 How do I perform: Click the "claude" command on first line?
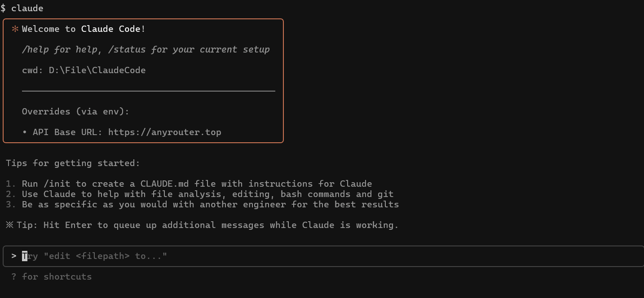pos(27,8)
